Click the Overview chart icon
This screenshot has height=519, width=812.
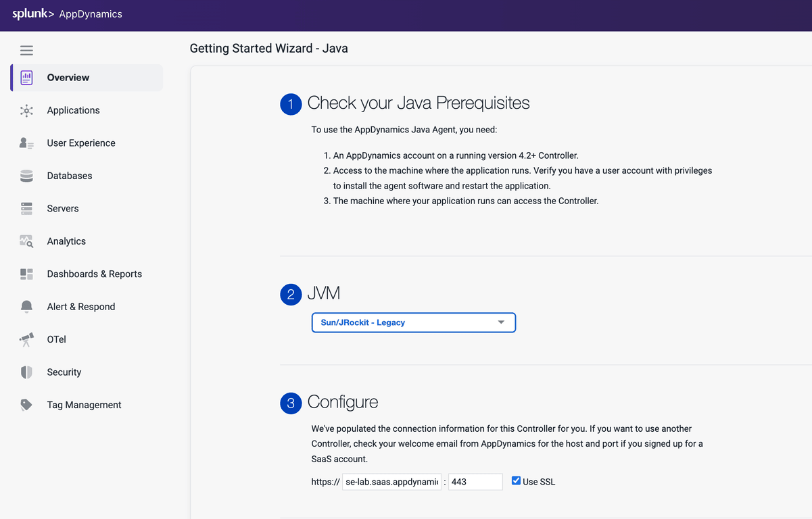(26, 78)
